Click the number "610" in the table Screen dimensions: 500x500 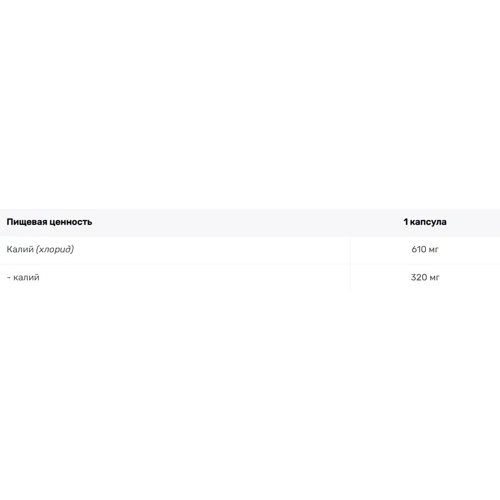pos(419,249)
